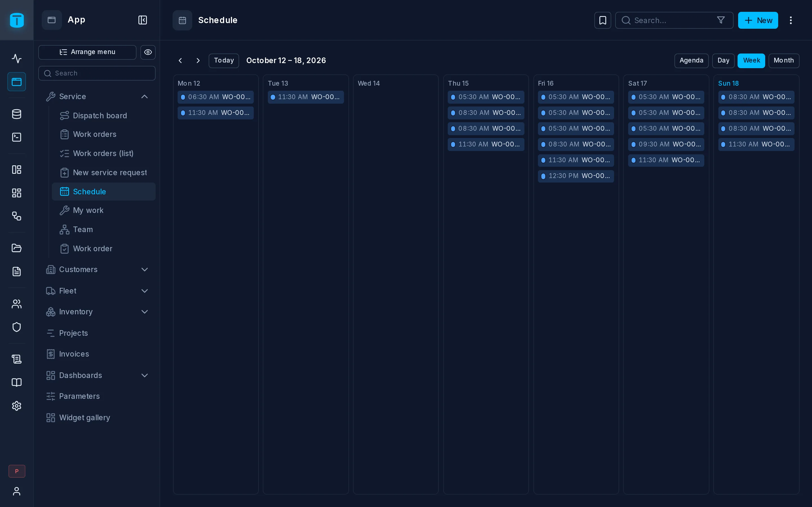Open the filter funnel in search bar
This screenshot has height=507, width=812.
tap(721, 21)
